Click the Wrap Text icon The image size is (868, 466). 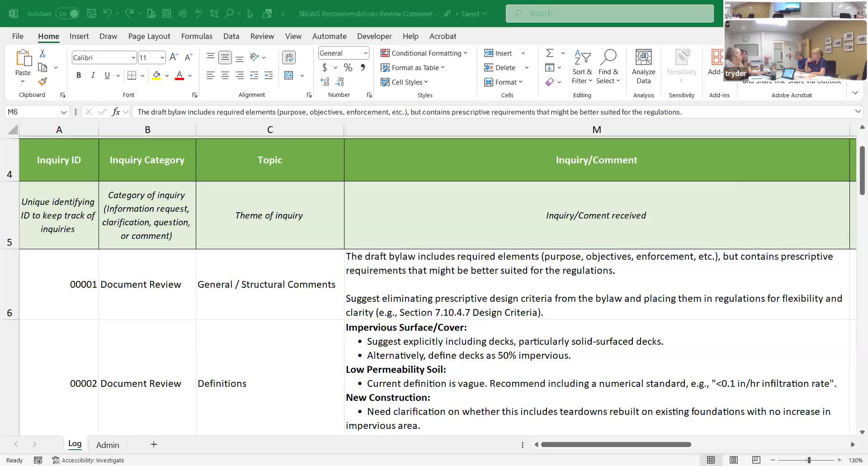[289, 57]
